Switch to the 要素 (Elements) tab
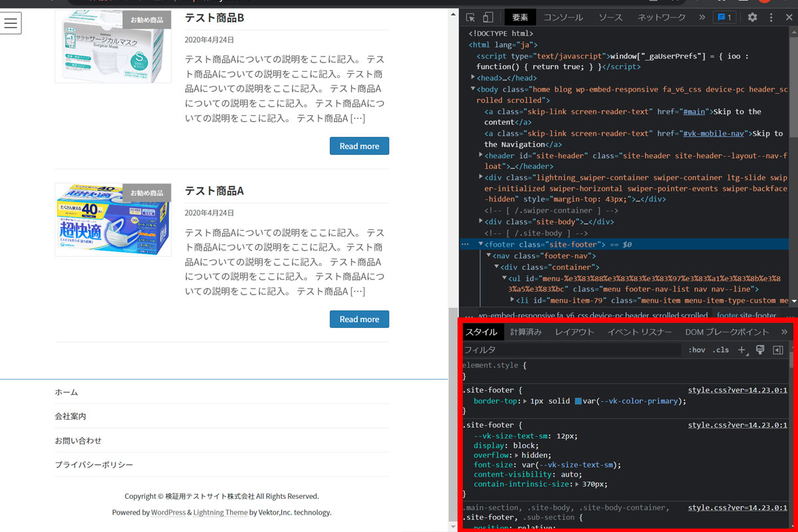 [x=520, y=17]
